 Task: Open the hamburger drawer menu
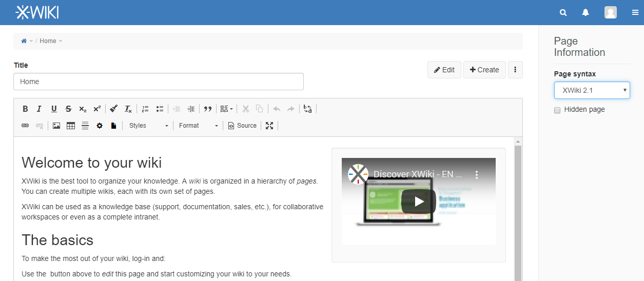[635, 13]
